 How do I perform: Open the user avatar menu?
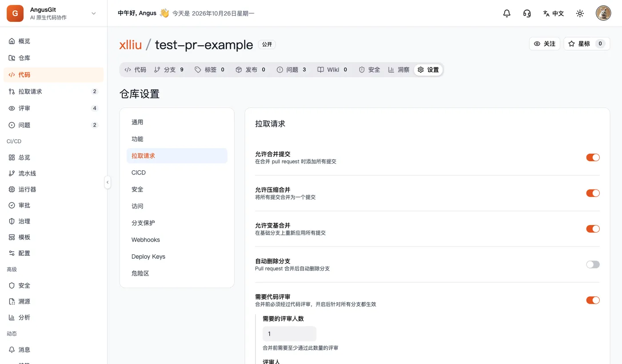[x=603, y=13]
